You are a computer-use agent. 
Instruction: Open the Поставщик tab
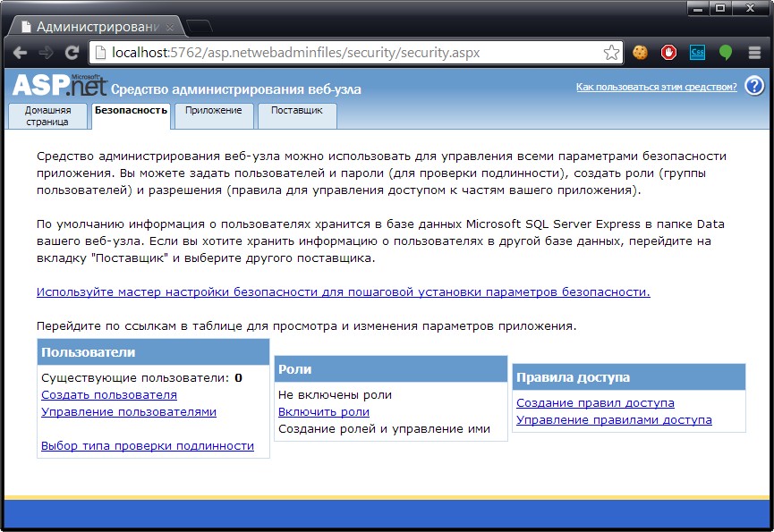coord(297,116)
